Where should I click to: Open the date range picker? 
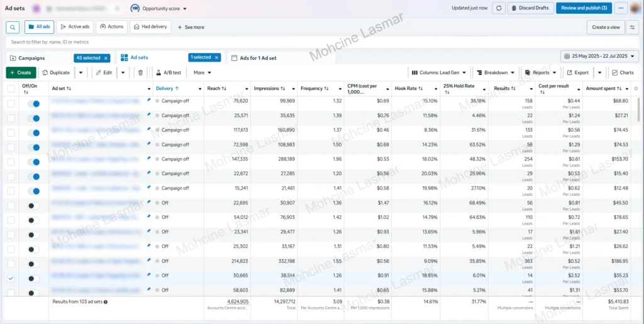click(599, 57)
